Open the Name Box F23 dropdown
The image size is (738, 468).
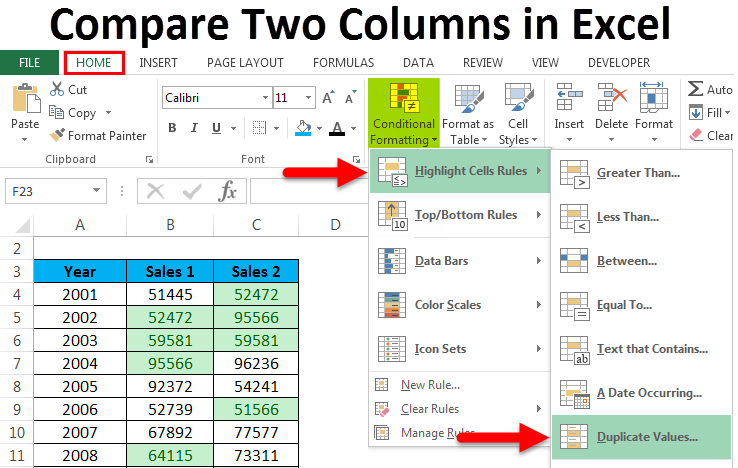click(96, 190)
